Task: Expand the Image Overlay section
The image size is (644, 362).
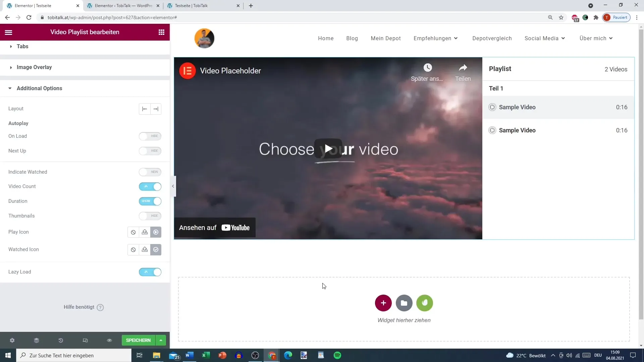Action: [85, 67]
